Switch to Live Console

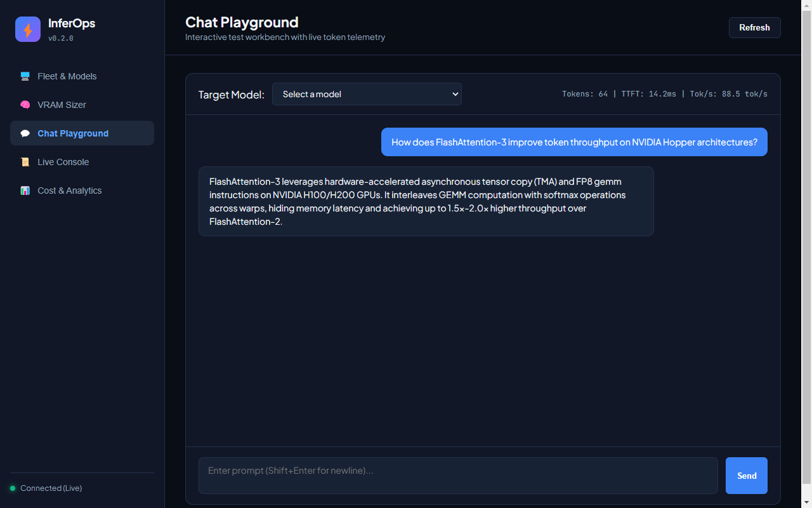pyautogui.click(x=82, y=162)
